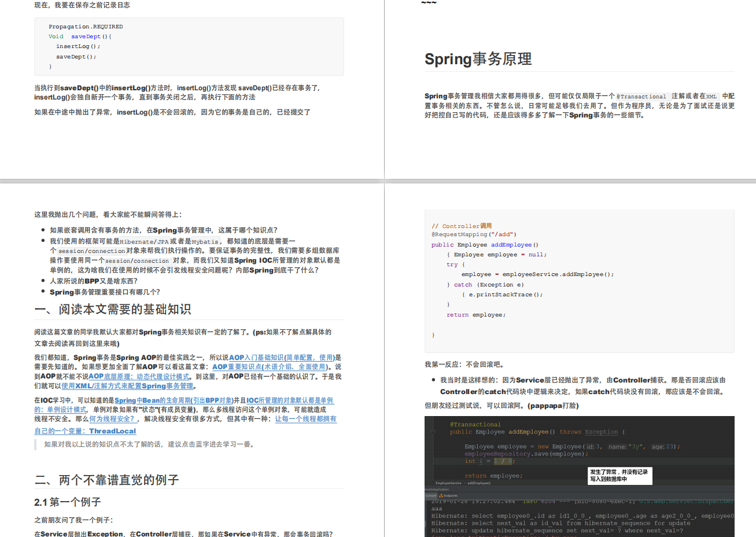Click the line 之前朋友问了我一个例子：

coord(73,520)
